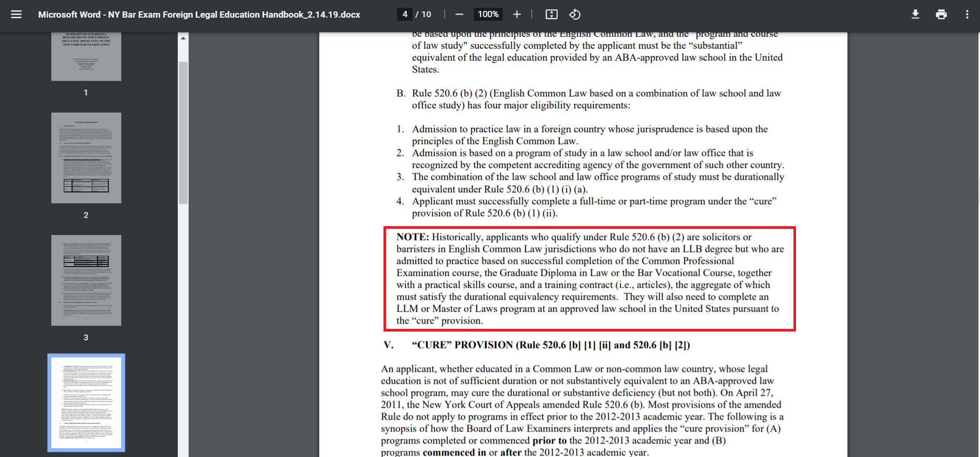Click the page label '3' under thumbnail
980x457 pixels.
pyautogui.click(x=86, y=337)
